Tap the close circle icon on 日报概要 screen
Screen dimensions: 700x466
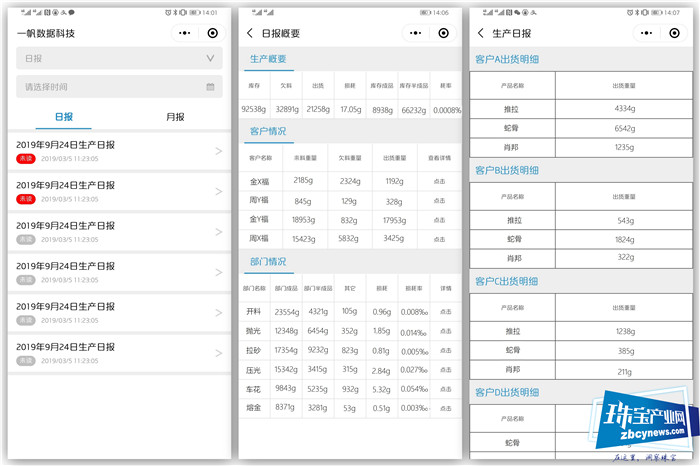(x=443, y=33)
